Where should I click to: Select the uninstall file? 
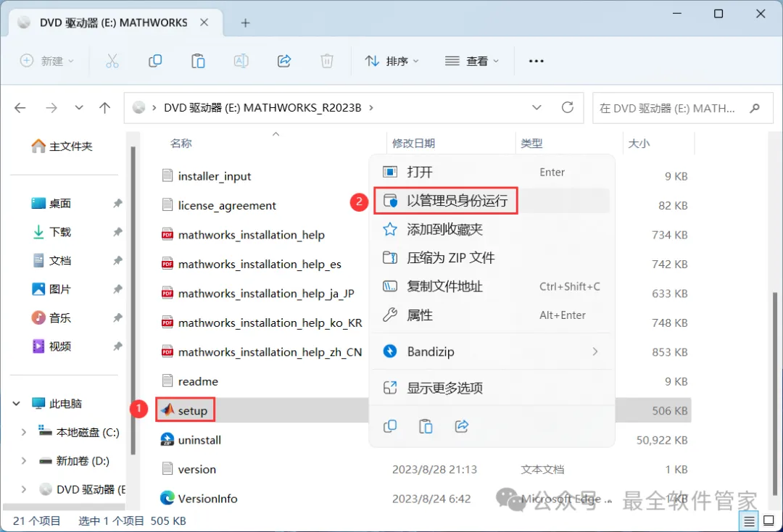(191, 440)
